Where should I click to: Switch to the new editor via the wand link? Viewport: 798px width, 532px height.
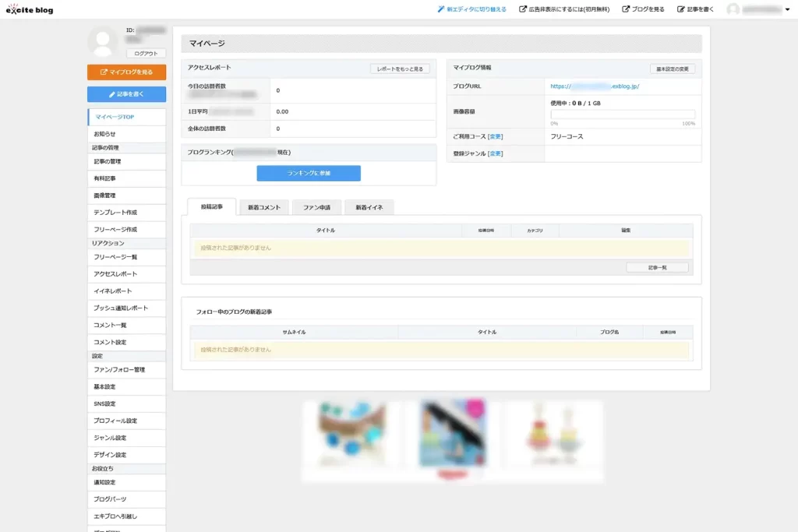472,9
